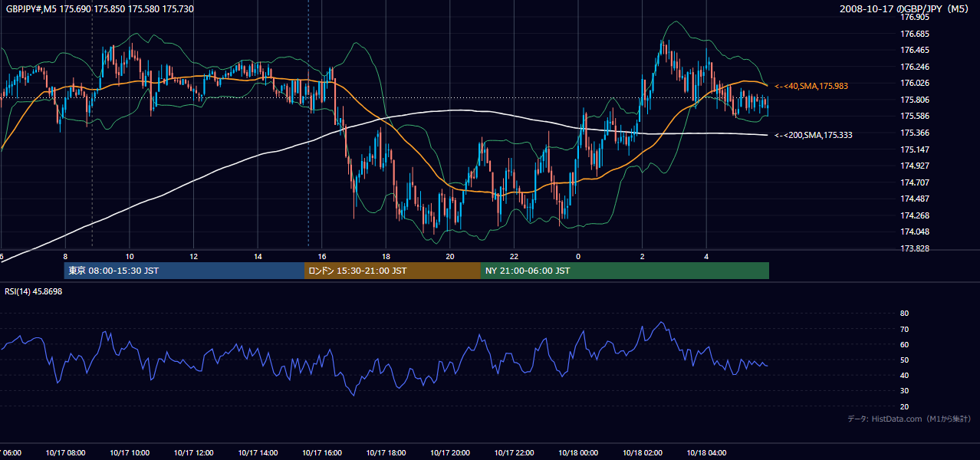The width and height of the screenshot is (980, 460).
Task: Click the 10/17 16:00 time axis label
Action: [x=322, y=453]
